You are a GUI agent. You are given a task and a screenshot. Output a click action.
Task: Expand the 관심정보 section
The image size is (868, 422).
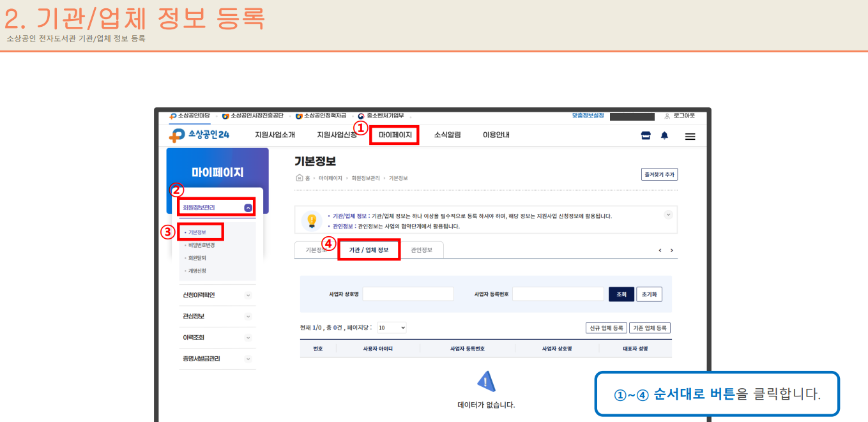(x=248, y=316)
